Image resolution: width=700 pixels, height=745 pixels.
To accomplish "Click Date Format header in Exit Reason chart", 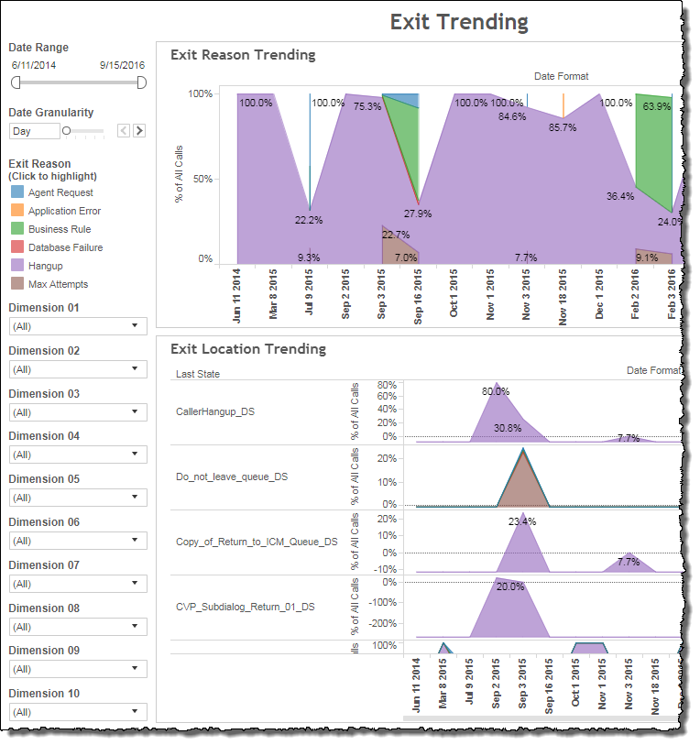I will (561, 77).
